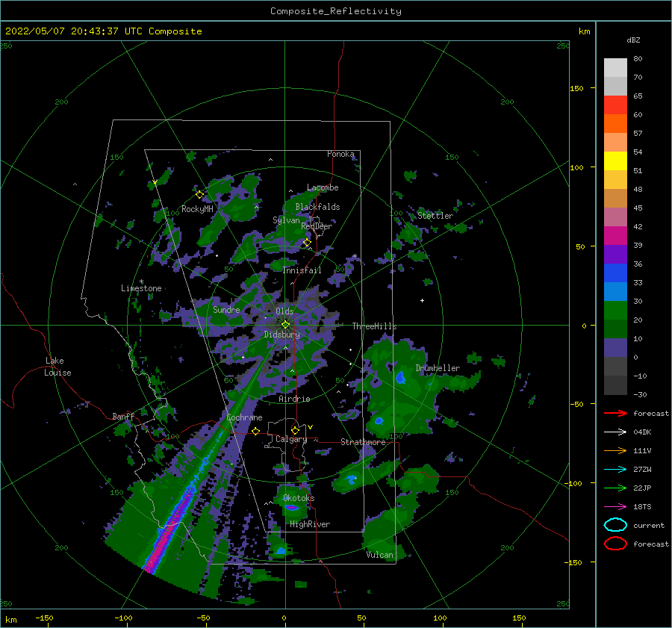
Task: Click the Sundre label
Action: (226, 310)
